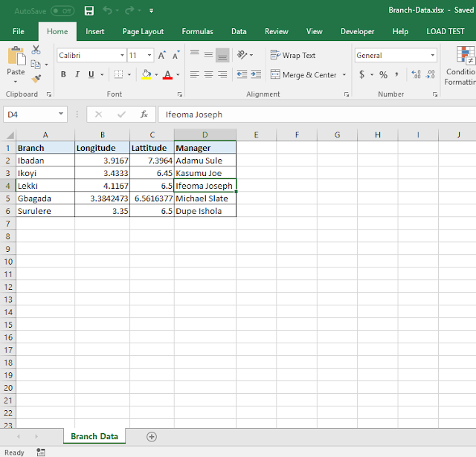Open the font size 11 dropdown
The width and height of the screenshot is (476, 457).
[x=149, y=55]
